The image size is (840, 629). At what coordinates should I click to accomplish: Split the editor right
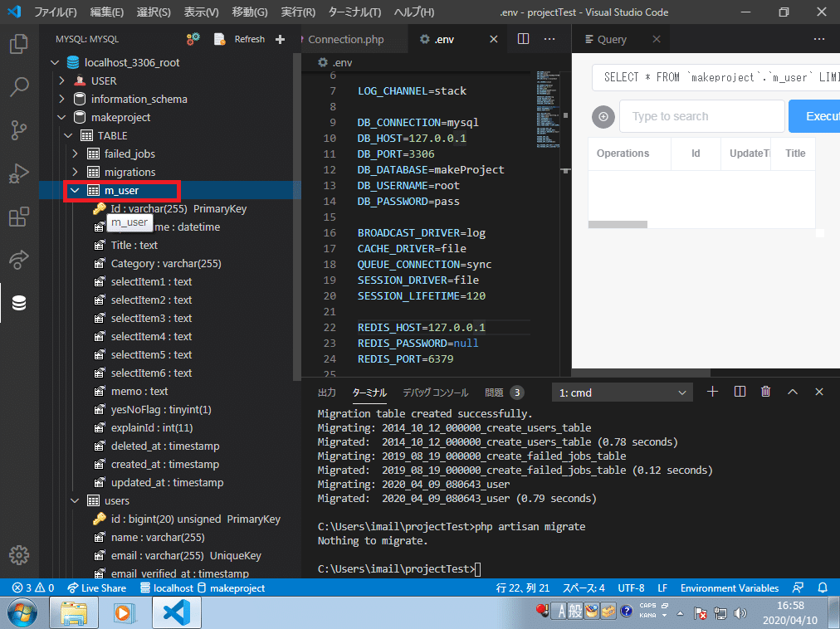[x=524, y=39]
